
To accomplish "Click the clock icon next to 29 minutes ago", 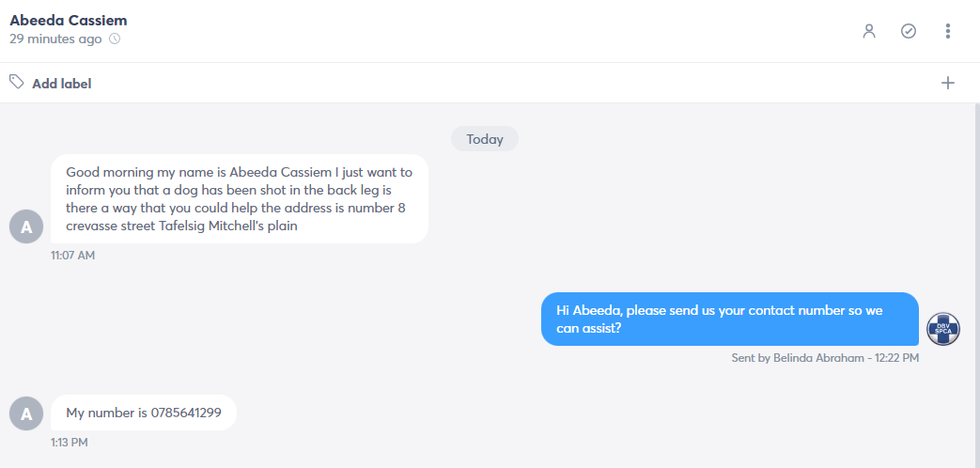I will pyautogui.click(x=115, y=39).
